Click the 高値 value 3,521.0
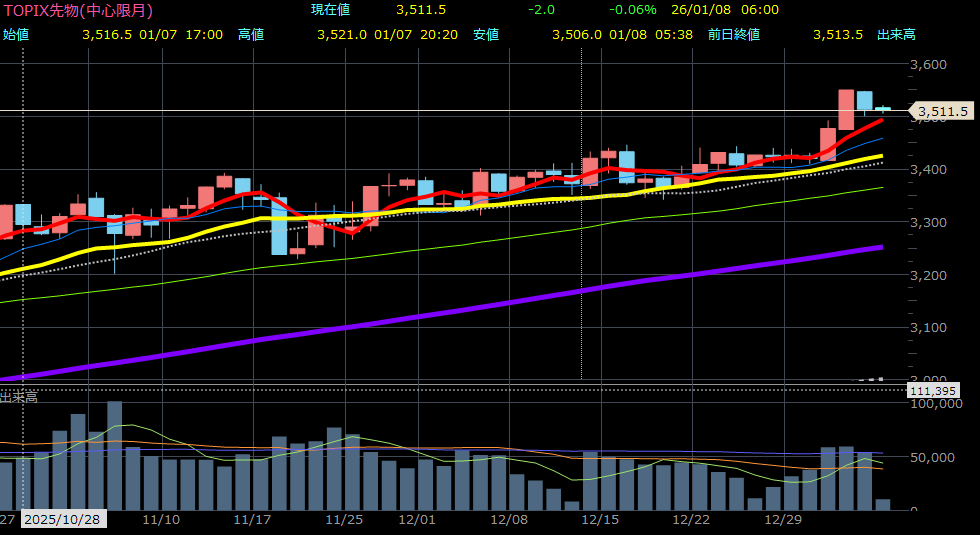 (342, 34)
